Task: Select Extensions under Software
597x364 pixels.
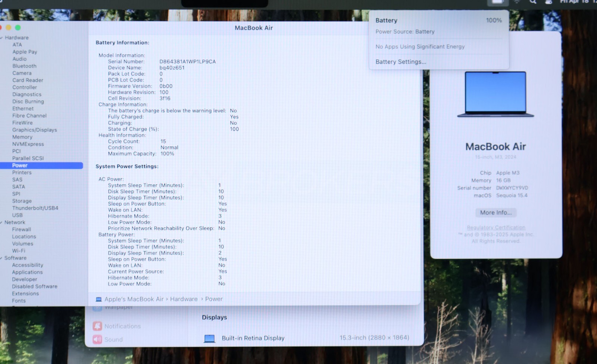Action: pos(25,294)
